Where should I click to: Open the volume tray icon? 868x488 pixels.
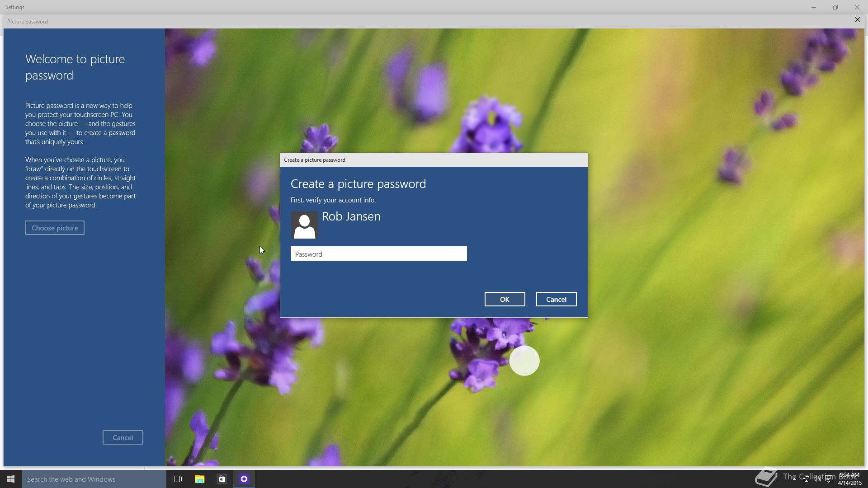[817, 479]
